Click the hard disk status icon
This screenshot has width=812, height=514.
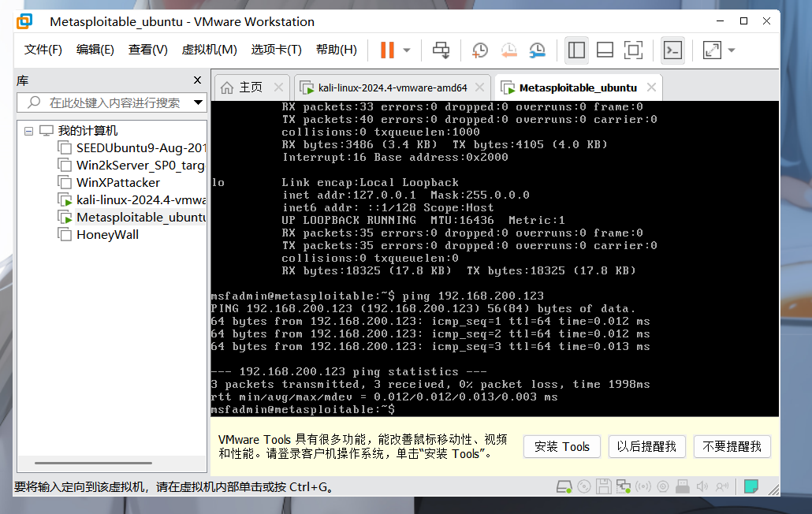[x=564, y=486]
